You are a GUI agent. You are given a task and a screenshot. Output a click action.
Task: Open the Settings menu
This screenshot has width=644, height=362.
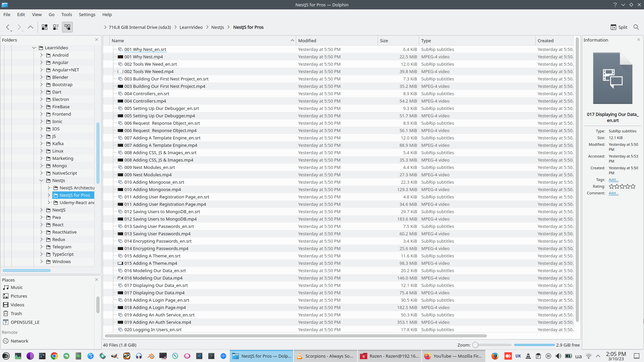pos(87,14)
